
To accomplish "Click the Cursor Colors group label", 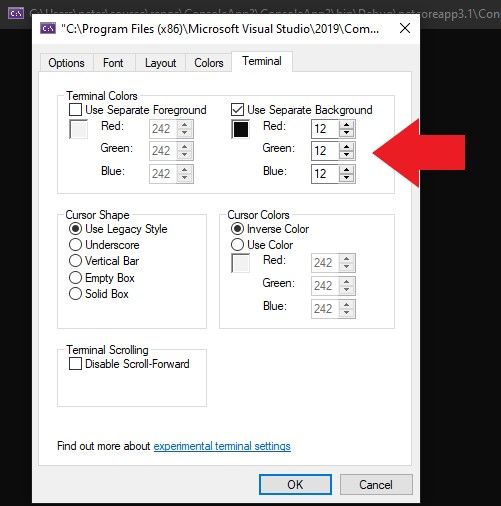I will [x=258, y=215].
